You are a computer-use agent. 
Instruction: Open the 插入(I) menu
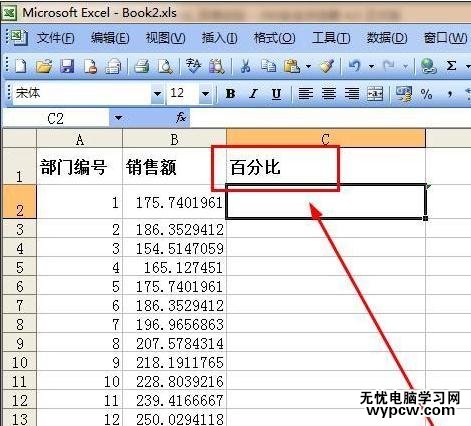point(220,38)
